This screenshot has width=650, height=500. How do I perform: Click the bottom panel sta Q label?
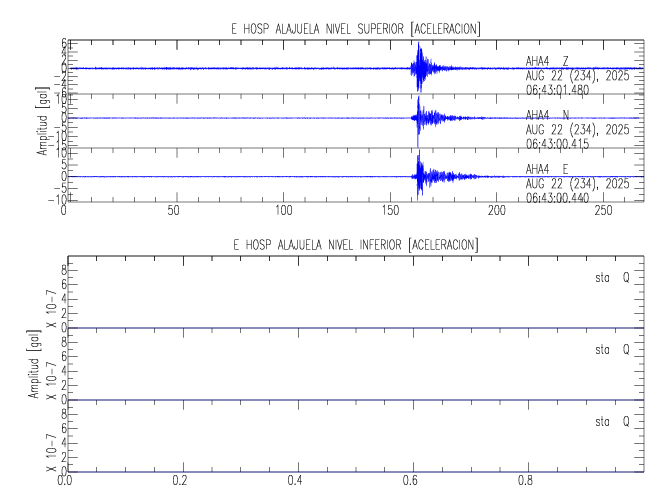(611, 421)
